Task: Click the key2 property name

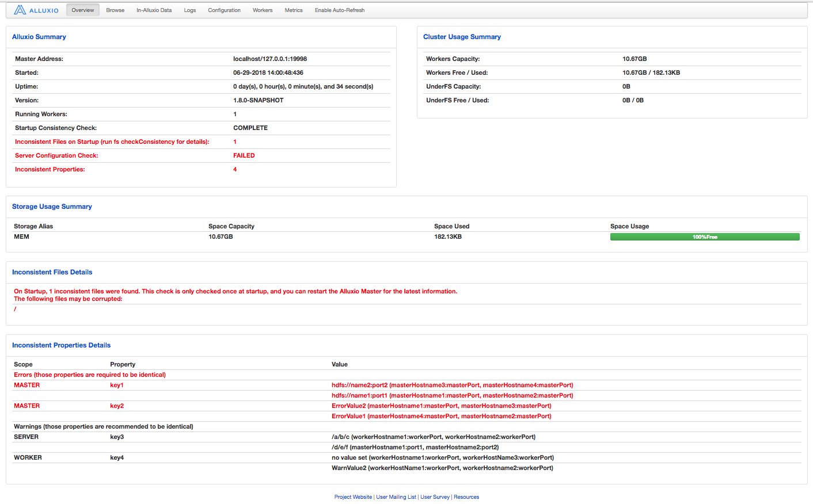Action: (117, 406)
